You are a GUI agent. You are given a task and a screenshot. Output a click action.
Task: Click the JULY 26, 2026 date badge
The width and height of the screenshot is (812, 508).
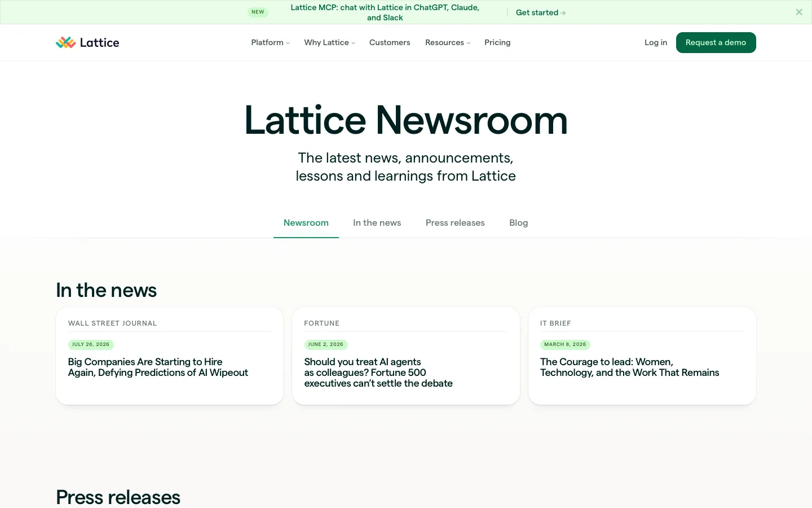(x=91, y=344)
